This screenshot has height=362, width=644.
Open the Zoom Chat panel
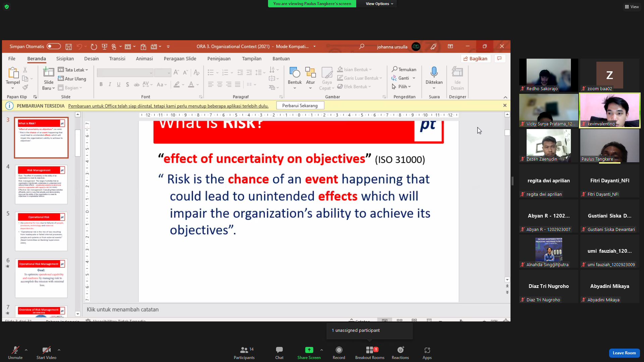(279, 353)
